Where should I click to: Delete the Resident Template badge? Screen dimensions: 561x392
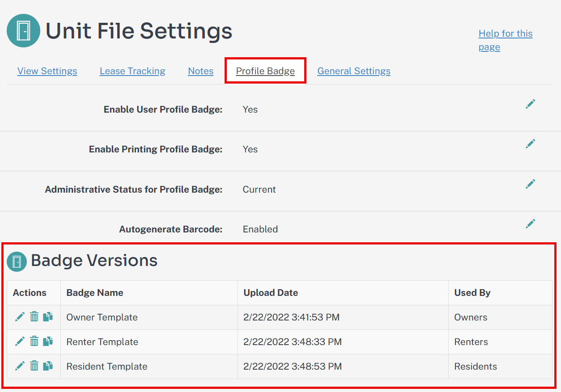coord(34,366)
